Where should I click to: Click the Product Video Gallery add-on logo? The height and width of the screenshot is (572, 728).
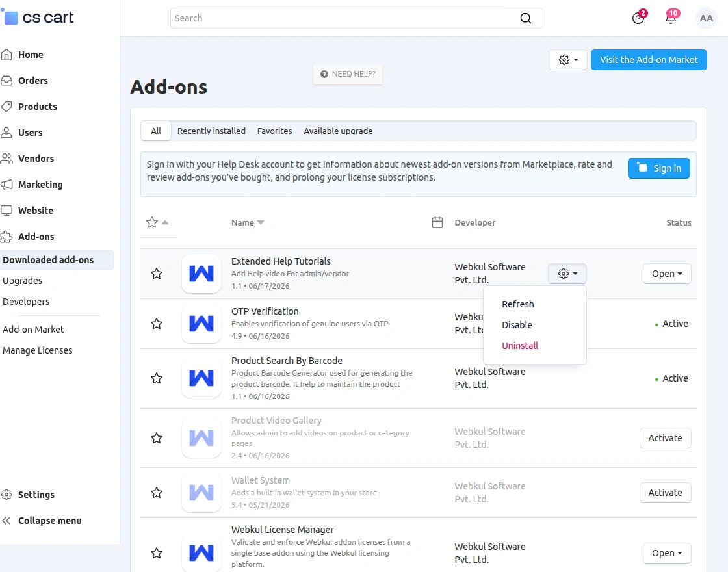click(x=201, y=438)
